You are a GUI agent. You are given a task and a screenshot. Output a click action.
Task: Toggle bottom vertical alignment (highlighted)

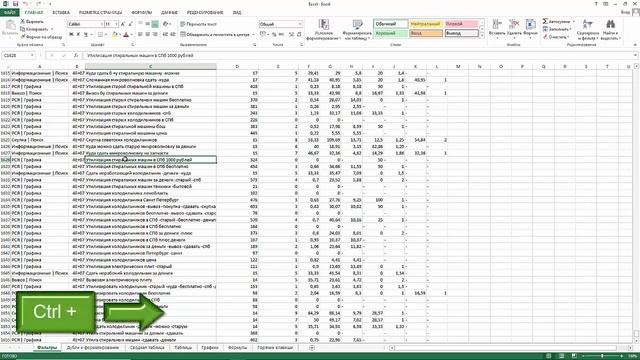(x=155, y=24)
